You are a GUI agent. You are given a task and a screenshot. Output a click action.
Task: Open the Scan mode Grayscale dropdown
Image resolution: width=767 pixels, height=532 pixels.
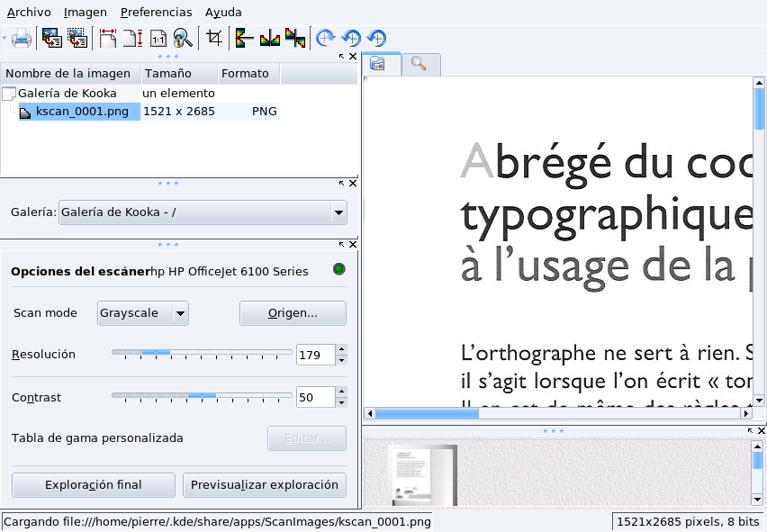click(x=143, y=313)
